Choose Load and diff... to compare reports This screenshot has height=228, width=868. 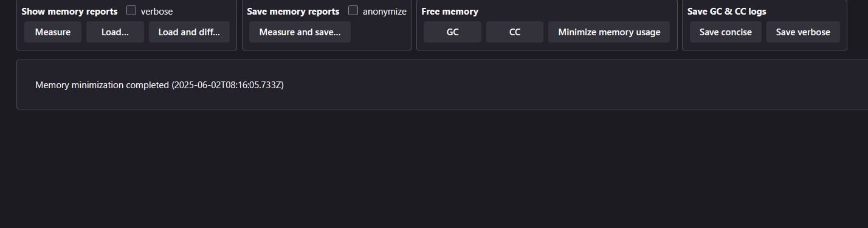[189, 32]
